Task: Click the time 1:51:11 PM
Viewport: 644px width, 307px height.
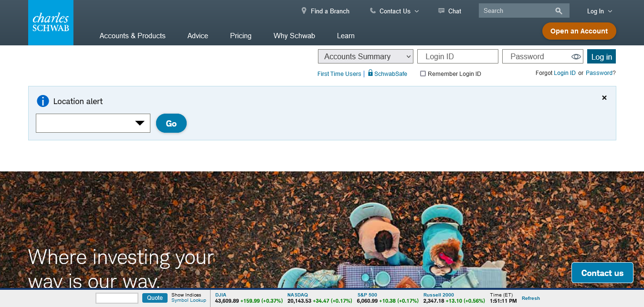Action: coord(503,301)
